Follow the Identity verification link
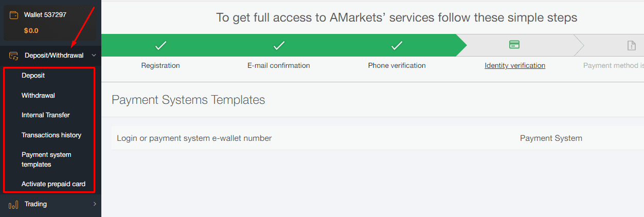 [x=515, y=66]
